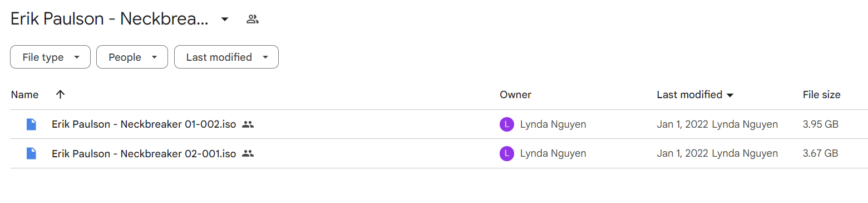Open the Last modified filter dropdown
The height and width of the screenshot is (203, 868).
pyautogui.click(x=226, y=57)
